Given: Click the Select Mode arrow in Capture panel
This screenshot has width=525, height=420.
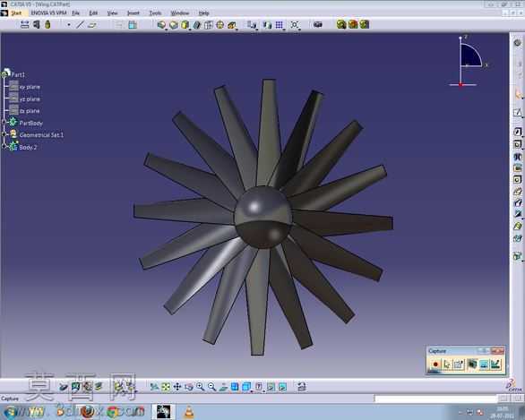Looking at the screenshot, I should 447,364.
